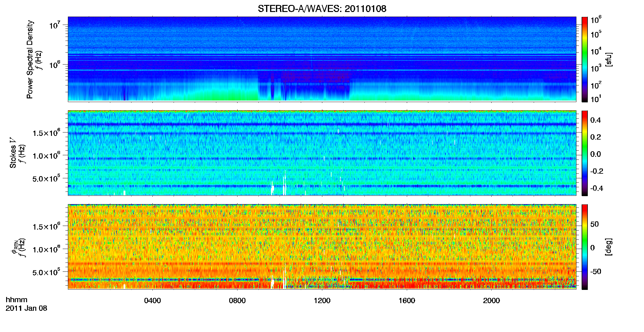
Task: Select the "2011 Jan 08" date label
Action: coord(26,308)
